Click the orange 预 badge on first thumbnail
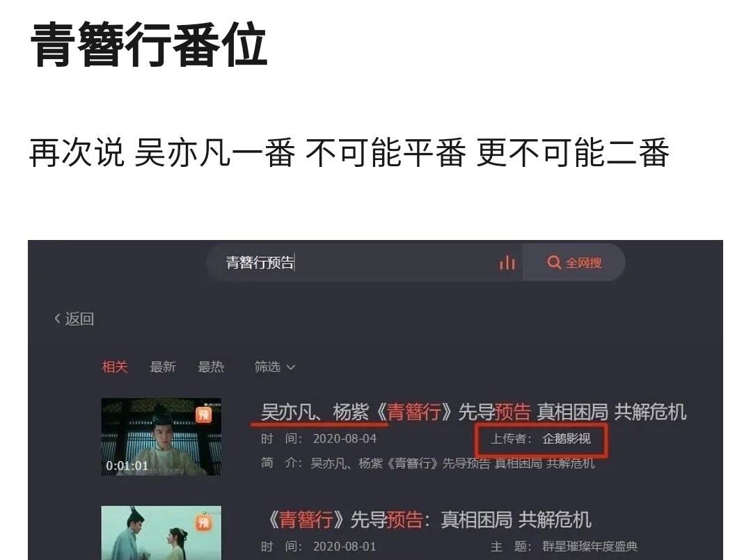751x560 pixels. point(204,414)
